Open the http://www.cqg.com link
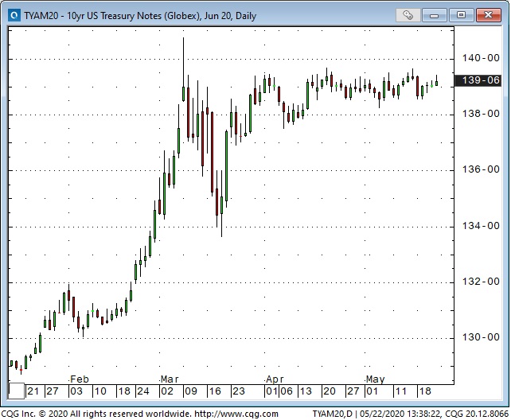Viewport: 511px width, 420px height. (x=236, y=414)
